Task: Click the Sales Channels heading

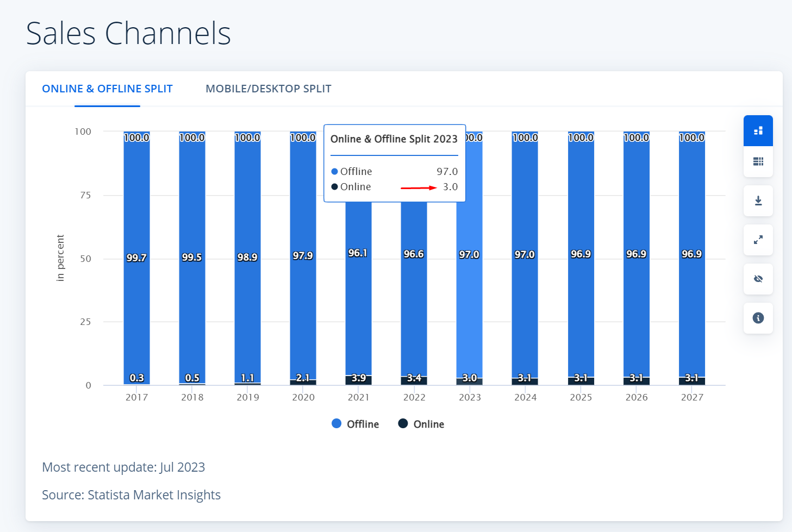Action: click(129, 33)
